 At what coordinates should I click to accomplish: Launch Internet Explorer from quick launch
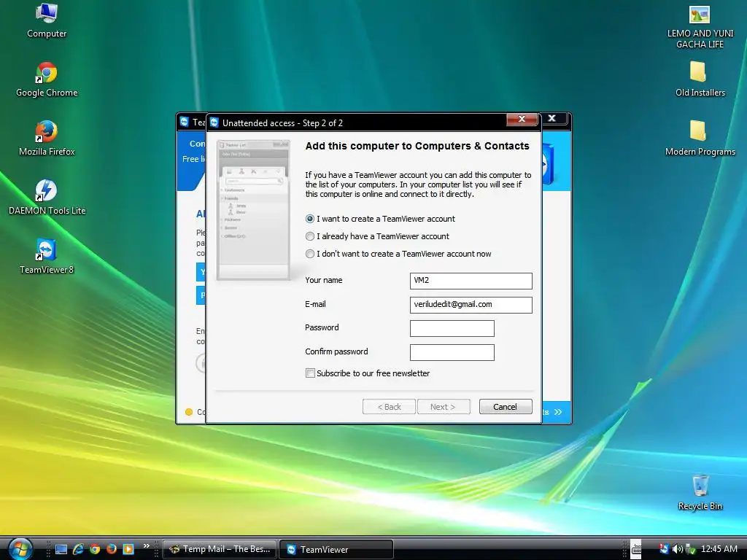[x=78, y=549]
